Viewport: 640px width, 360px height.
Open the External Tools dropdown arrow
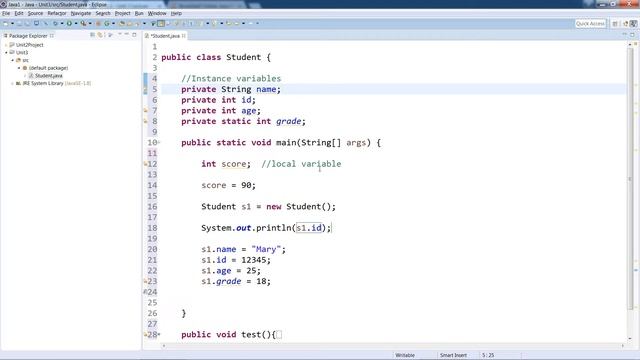90,24
